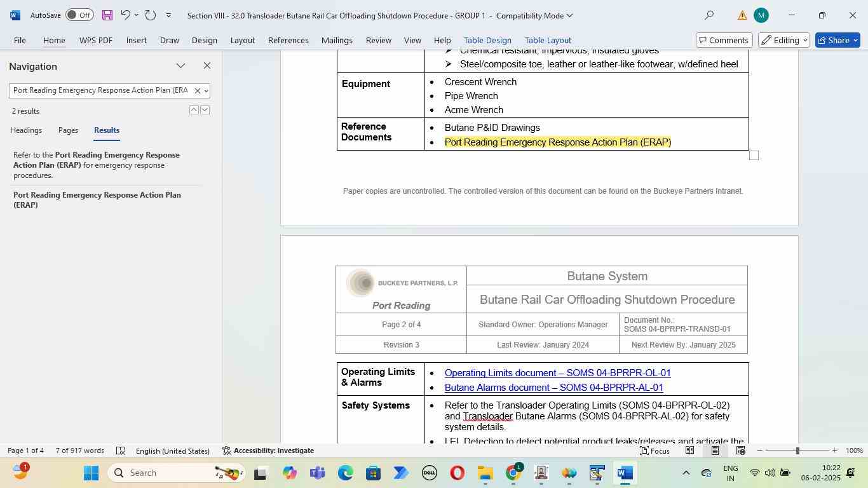Viewport: 868px width, 488px height.
Task: Click the zoom out minus button
Action: 759,451
